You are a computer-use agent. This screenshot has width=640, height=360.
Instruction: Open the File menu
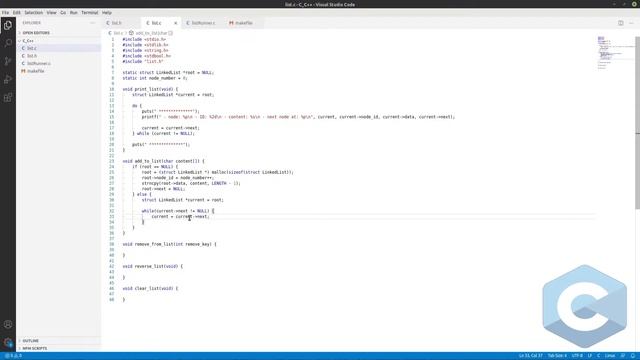point(5,13)
